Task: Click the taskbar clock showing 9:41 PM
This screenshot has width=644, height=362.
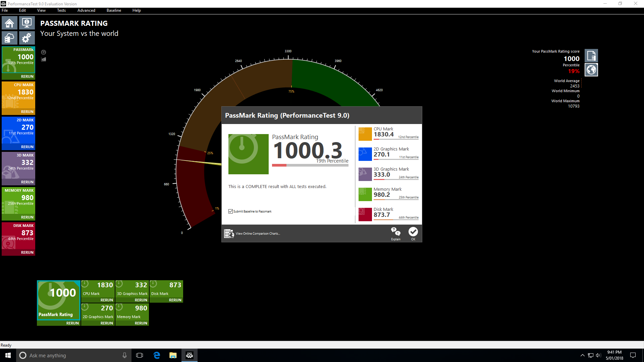Action: [614, 355]
